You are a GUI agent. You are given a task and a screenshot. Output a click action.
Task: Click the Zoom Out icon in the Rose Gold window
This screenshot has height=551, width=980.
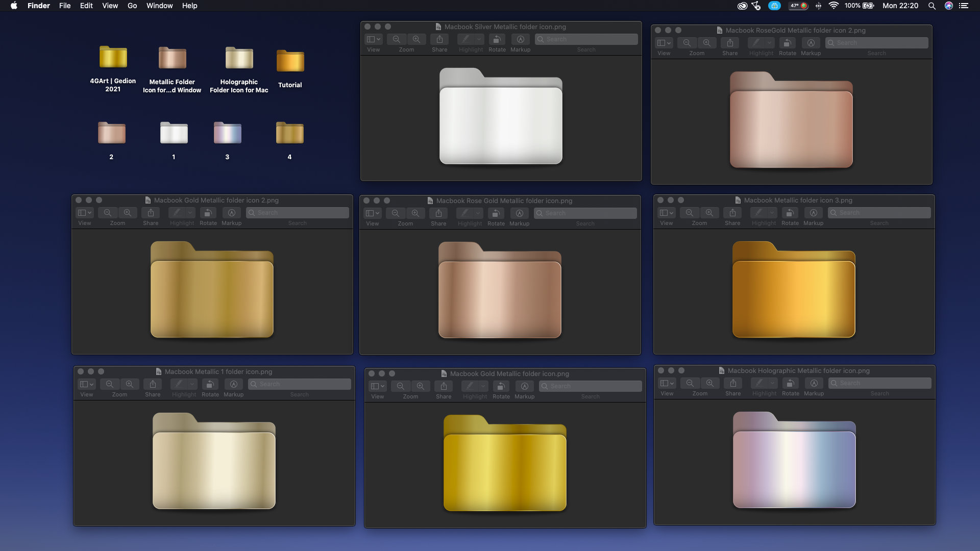(396, 213)
